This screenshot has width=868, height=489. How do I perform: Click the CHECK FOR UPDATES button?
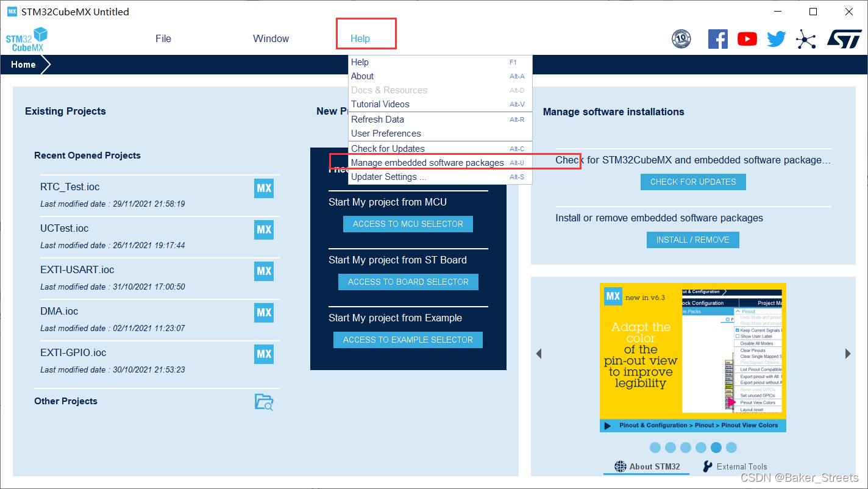tap(693, 182)
